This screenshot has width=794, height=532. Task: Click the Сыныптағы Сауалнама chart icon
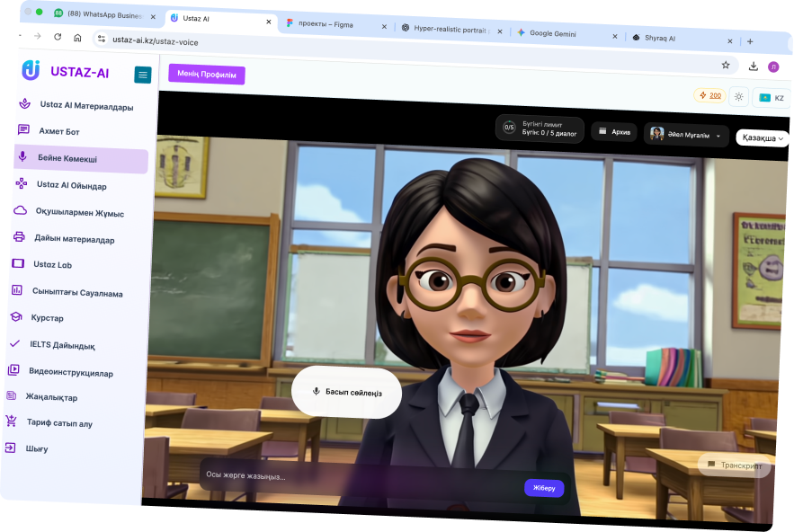(x=16, y=290)
